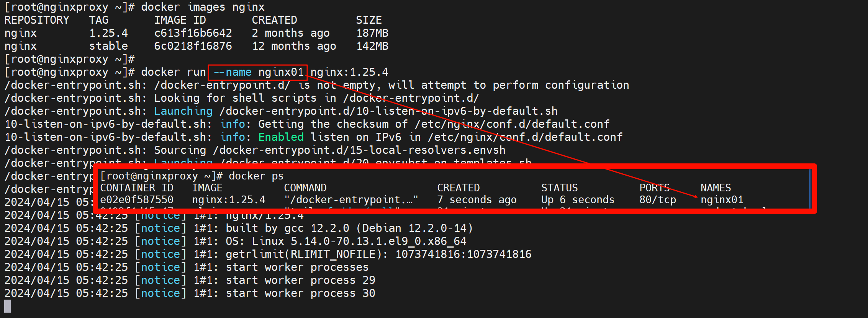The height and width of the screenshot is (318, 868).
Task: Click the REPOSITORY column header
Action: [37, 20]
